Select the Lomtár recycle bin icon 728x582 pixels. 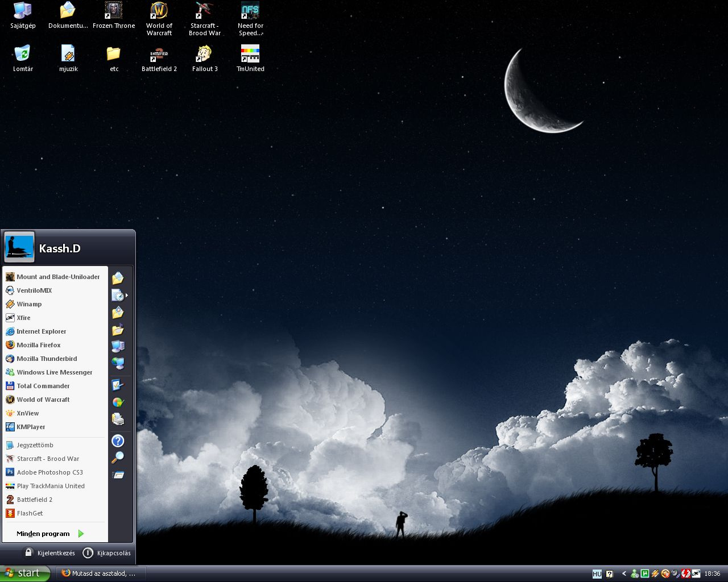[23, 59]
